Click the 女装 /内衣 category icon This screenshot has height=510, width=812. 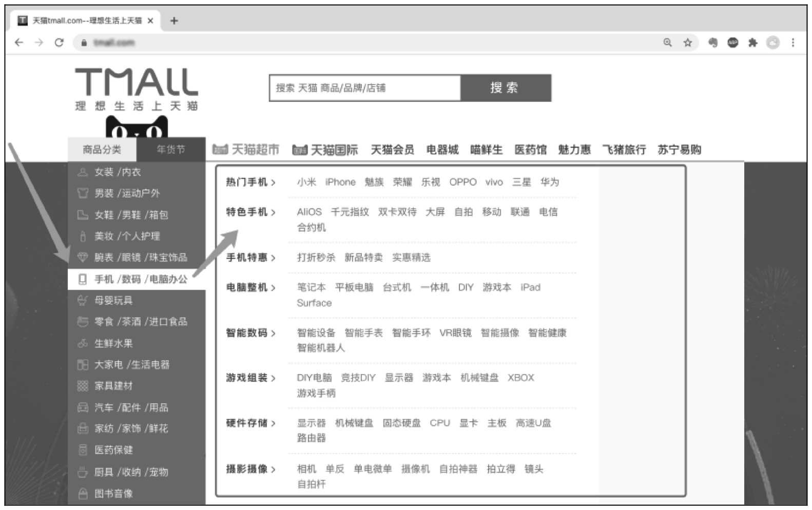(x=83, y=172)
